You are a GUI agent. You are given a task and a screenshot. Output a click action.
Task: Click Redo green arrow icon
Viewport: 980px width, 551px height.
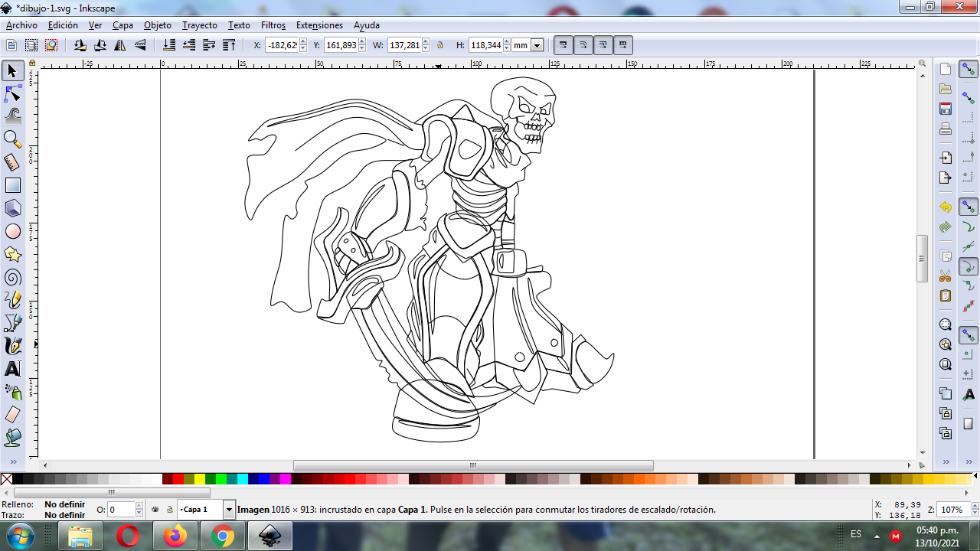[946, 227]
